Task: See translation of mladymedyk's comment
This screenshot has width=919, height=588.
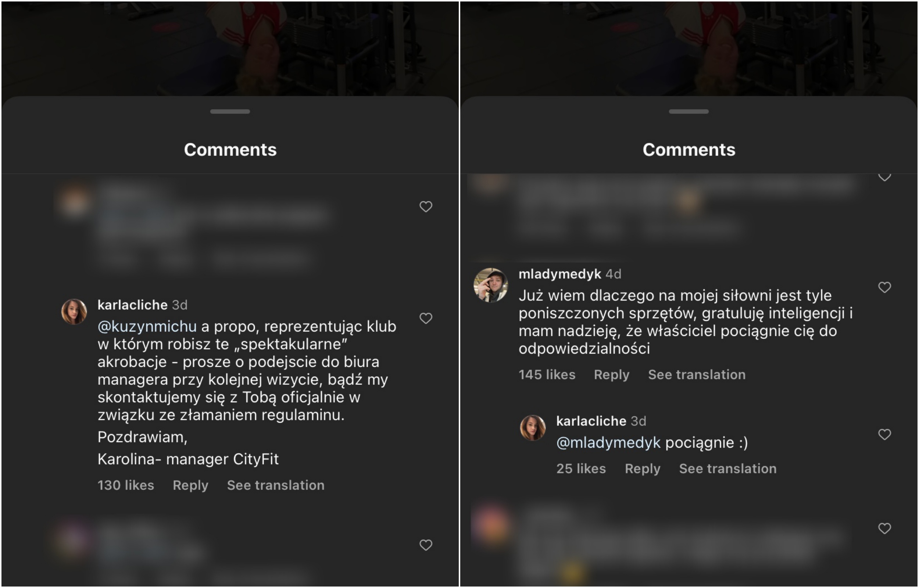Action: click(x=697, y=375)
